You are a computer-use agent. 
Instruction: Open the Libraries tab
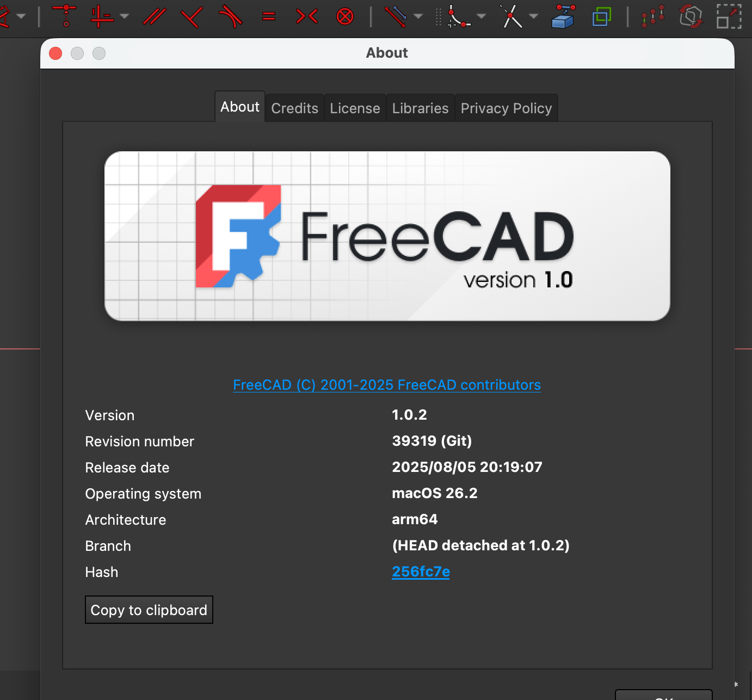420,108
